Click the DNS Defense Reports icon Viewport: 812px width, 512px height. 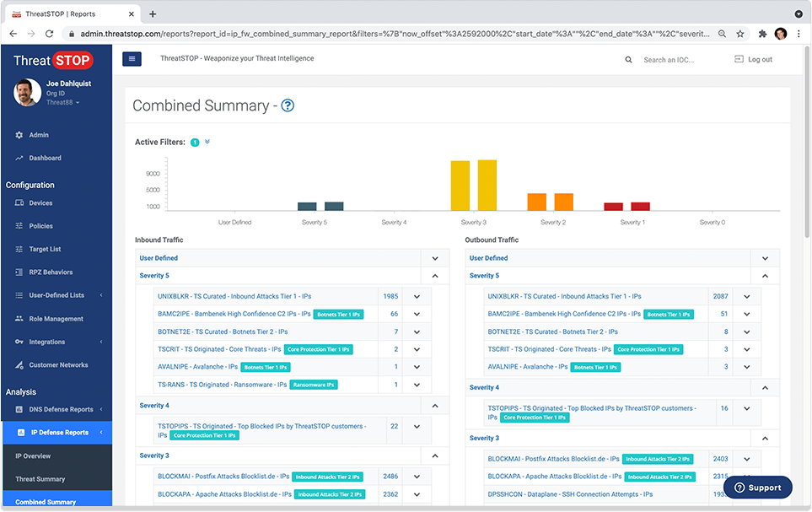pos(19,409)
